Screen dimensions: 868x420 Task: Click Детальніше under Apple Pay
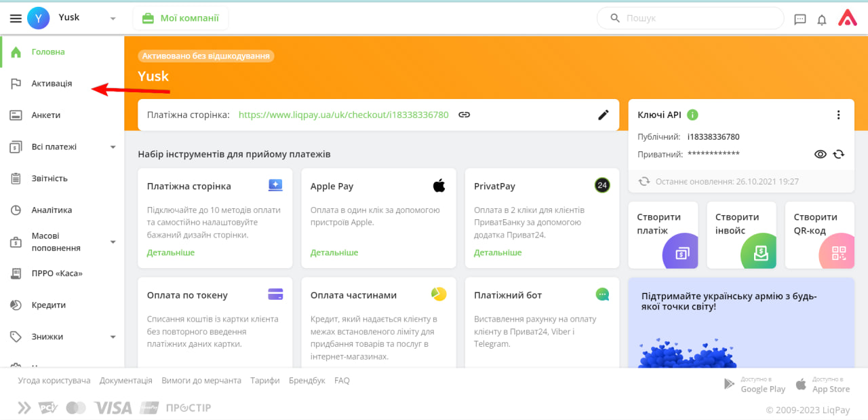pos(334,252)
